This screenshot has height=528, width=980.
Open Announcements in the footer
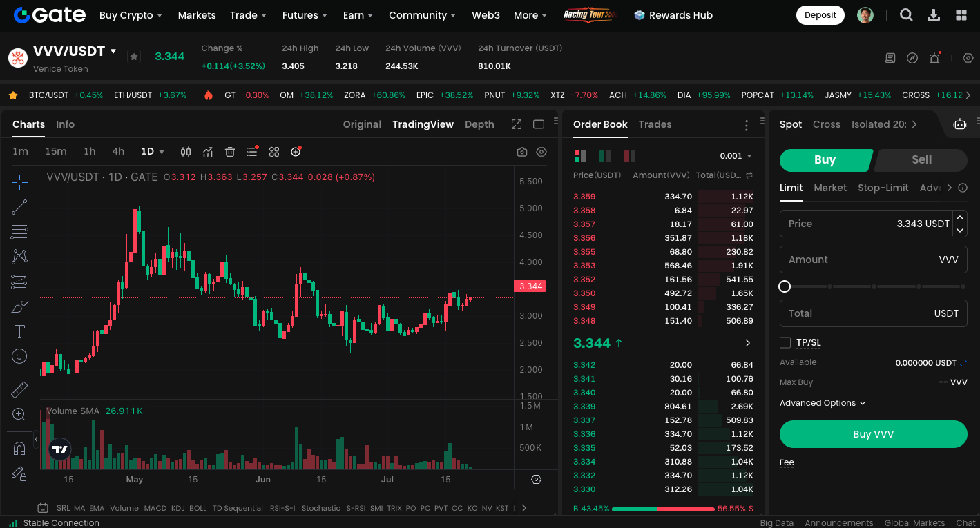pos(839,523)
